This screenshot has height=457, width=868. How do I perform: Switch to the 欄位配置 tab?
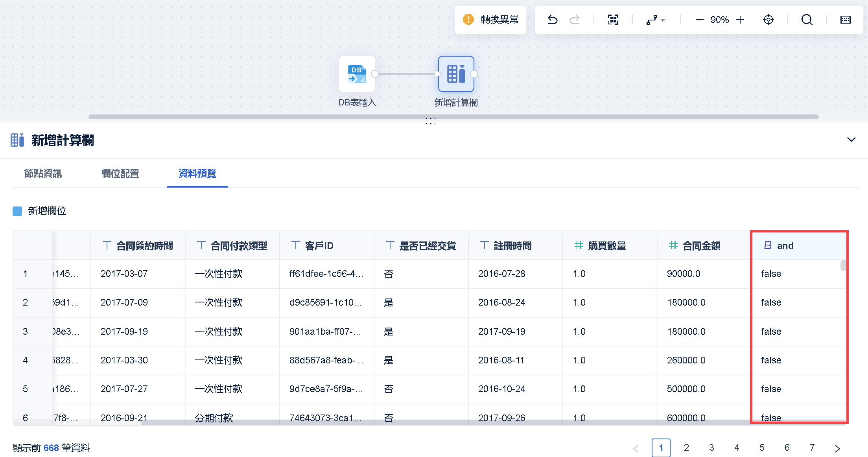tap(120, 173)
